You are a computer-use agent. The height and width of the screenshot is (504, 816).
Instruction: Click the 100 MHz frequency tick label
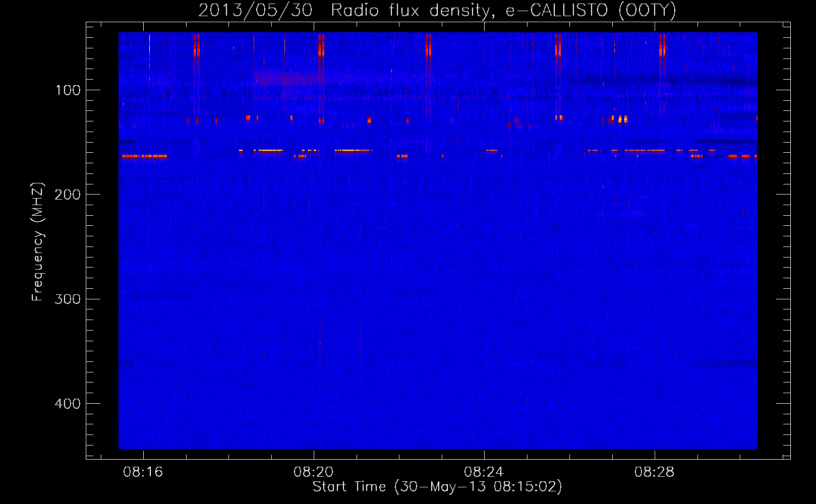point(68,90)
